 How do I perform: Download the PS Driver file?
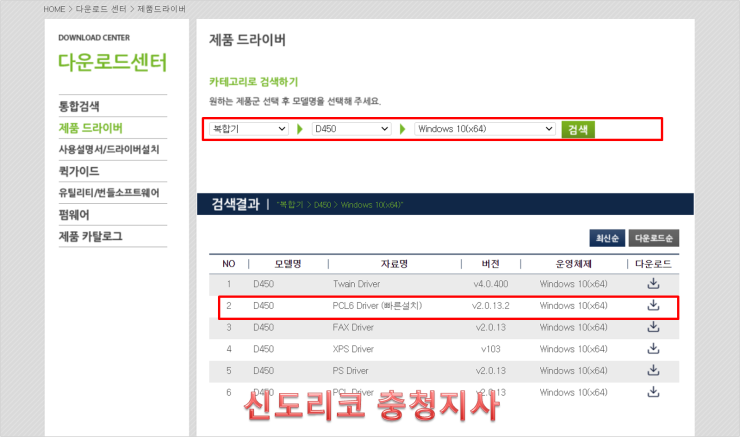(653, 370)
